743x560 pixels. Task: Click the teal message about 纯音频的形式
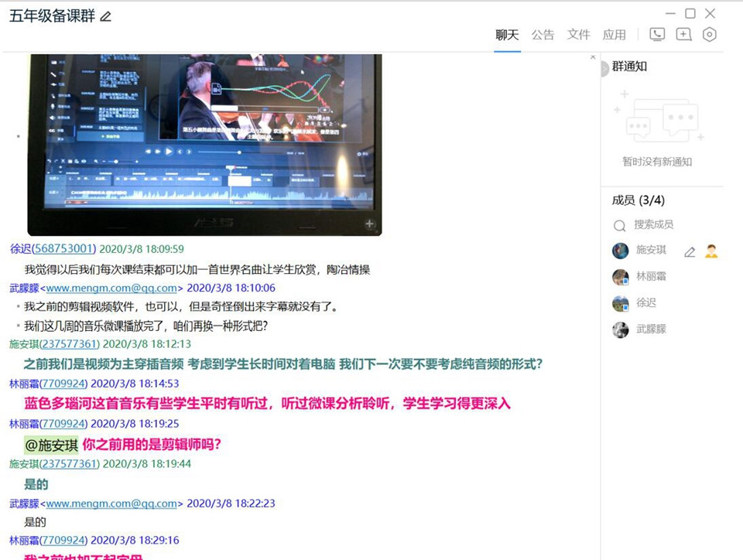283,364
